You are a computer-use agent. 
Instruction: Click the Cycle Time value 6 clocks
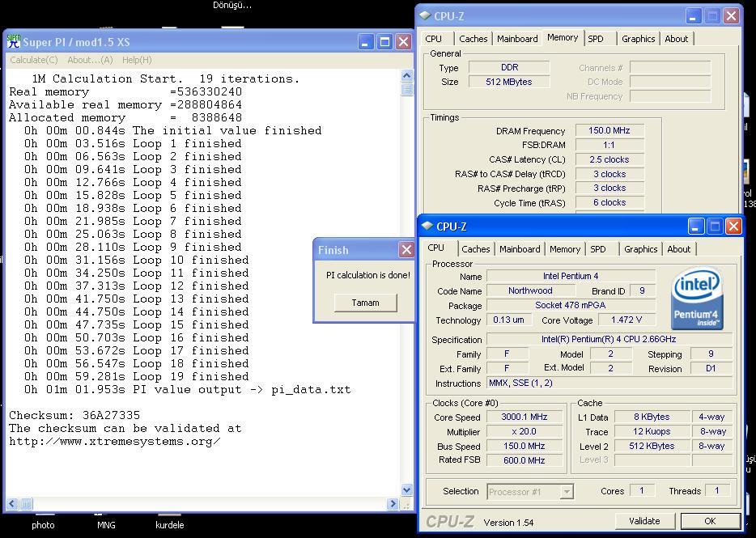pyautogui.click(x=609, y=203)
